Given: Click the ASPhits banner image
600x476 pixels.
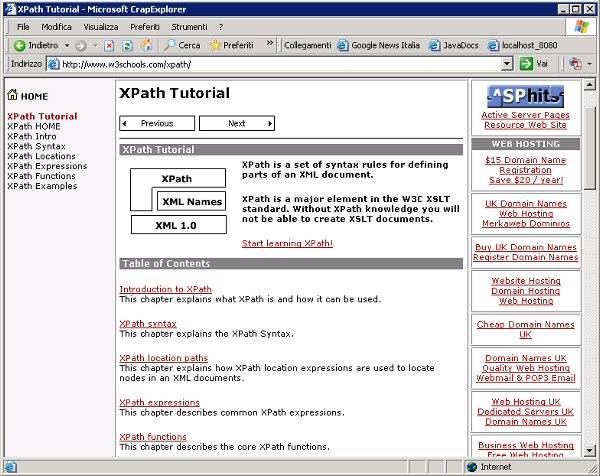Looking at the screenshot, I should pyautogui.click(x=525, y=96).
